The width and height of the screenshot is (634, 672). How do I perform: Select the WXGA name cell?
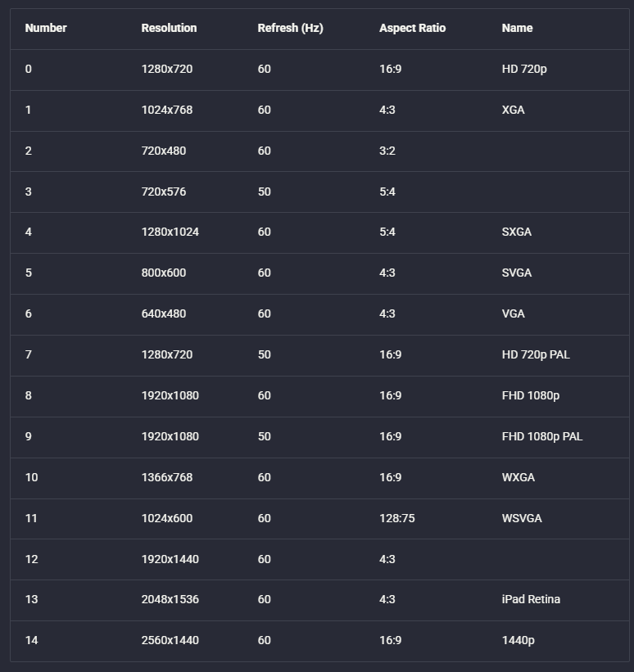519,477
